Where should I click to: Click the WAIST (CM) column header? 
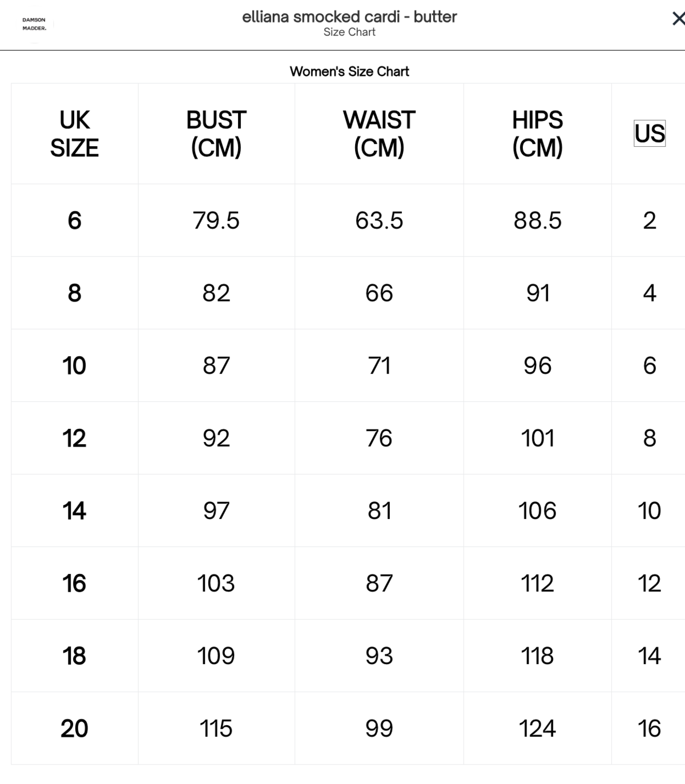[x=379, y=134]
